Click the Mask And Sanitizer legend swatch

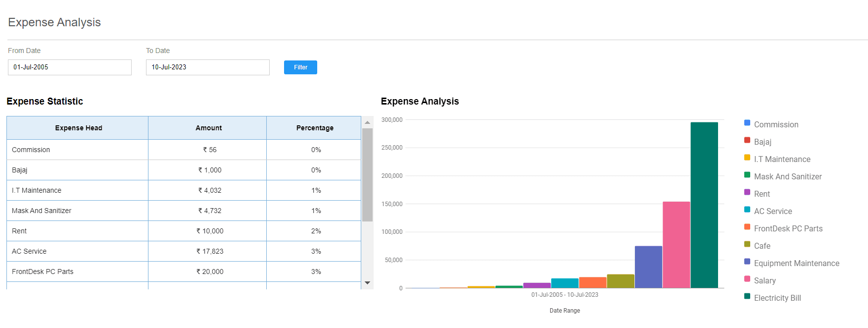747,175
